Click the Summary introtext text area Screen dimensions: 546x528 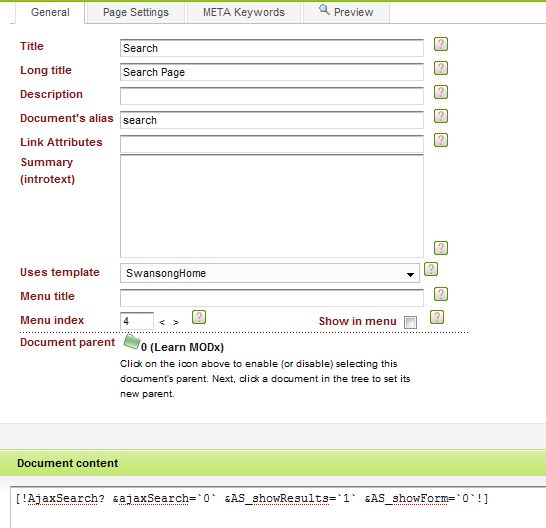(x=272, y=206)
